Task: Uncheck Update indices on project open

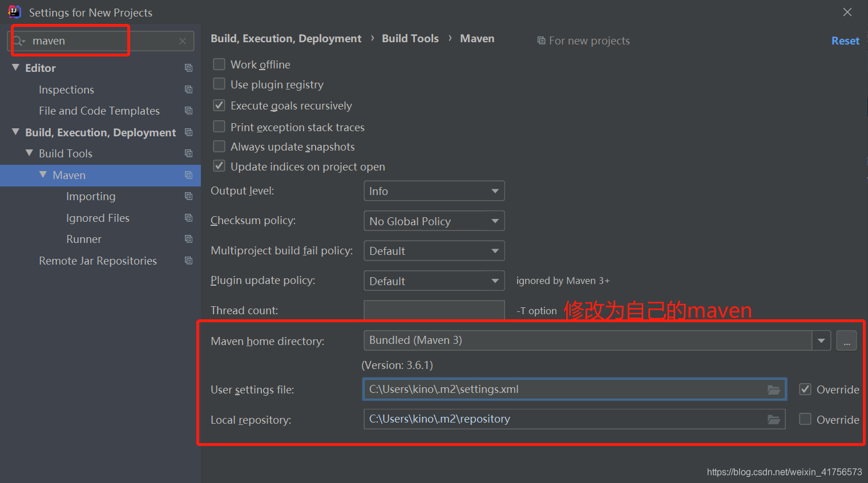Action: coord(219,166)
